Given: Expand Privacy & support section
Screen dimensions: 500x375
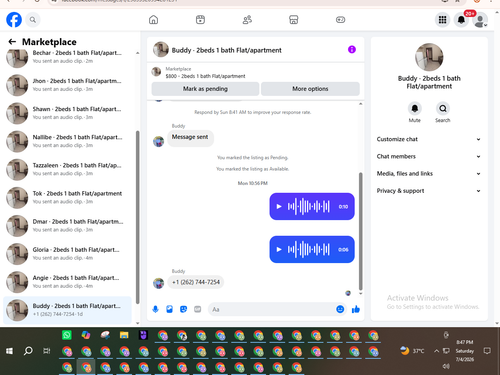Looking at the screenshot, I should 429,191.
